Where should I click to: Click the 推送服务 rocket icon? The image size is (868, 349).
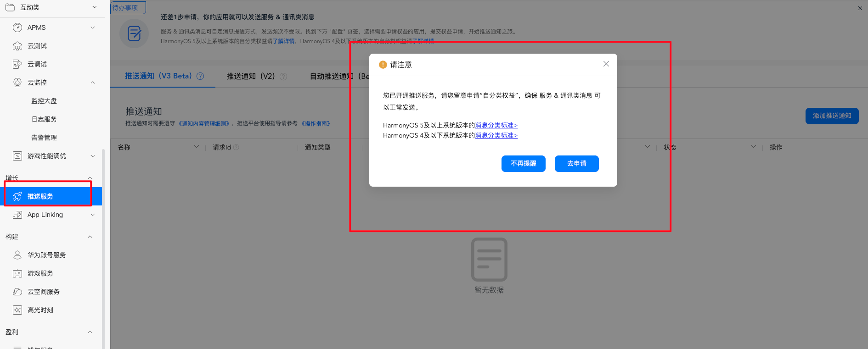(17, 196)
